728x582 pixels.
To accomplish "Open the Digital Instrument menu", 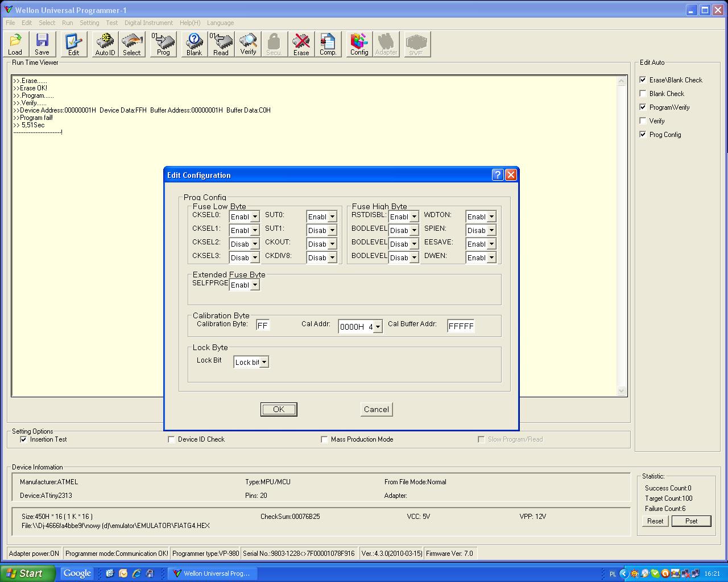I will (148, 23).
